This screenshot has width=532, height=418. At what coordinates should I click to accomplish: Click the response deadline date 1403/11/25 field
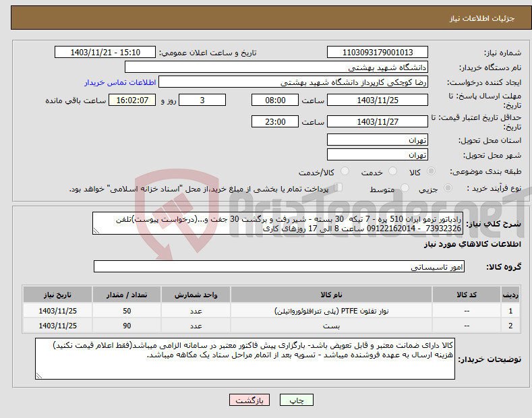click(378, 100)
